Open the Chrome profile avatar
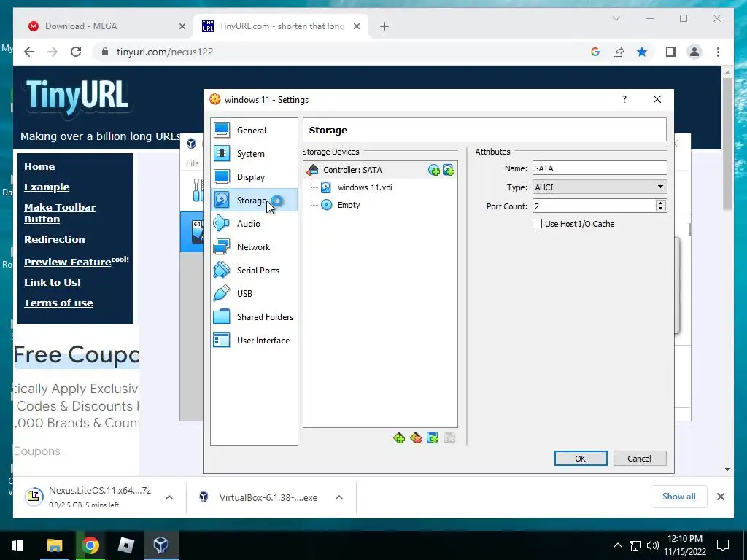This screenshot has width=747, height=560. (694, 52)
